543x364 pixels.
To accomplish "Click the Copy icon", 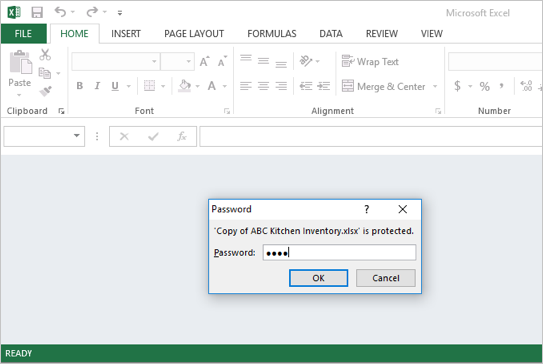I will (45, 73).
